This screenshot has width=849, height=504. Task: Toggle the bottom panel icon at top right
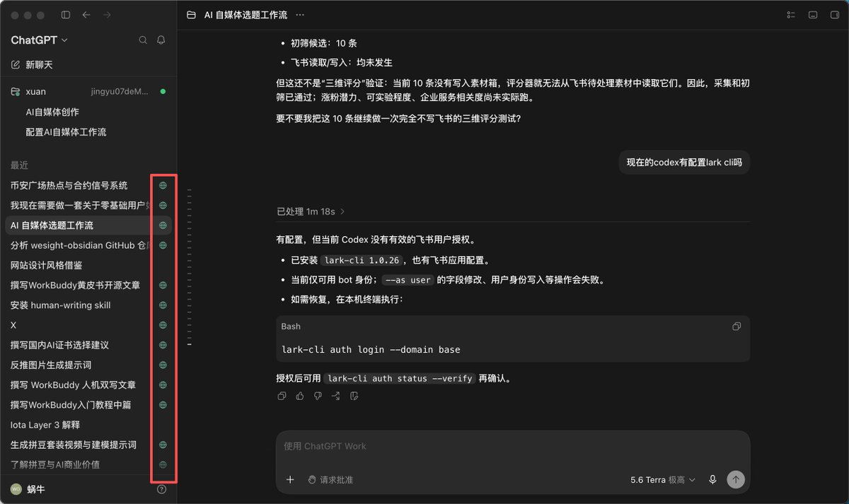[x=813, y=15]
